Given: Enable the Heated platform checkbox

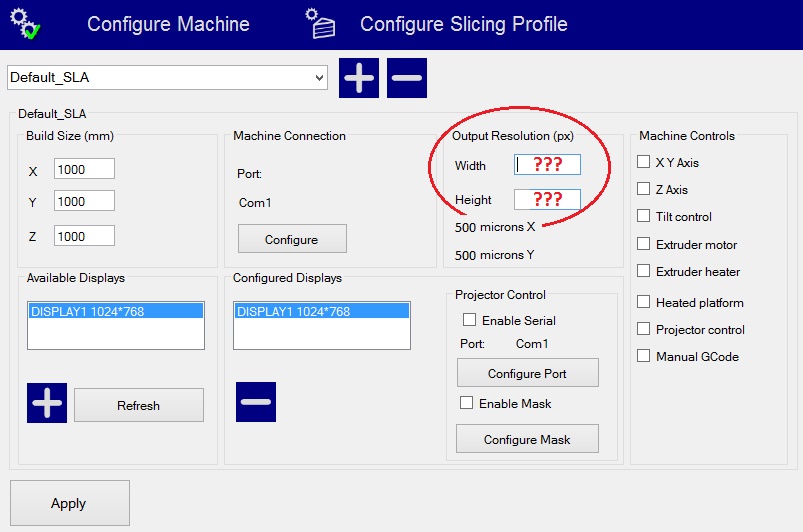Looking at the screenshot, I should tap(644, 302).
